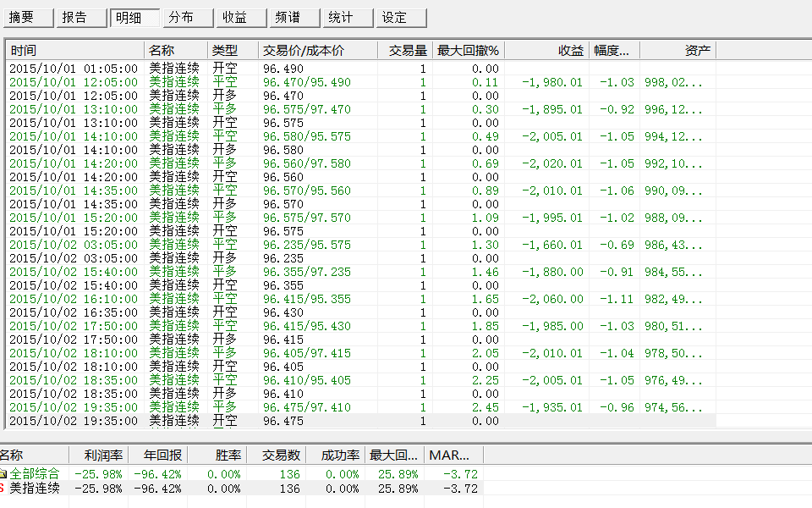Click the red S icon beside 美指连续
The width and height of the screenshot is (812, 508).
[3, 489]
